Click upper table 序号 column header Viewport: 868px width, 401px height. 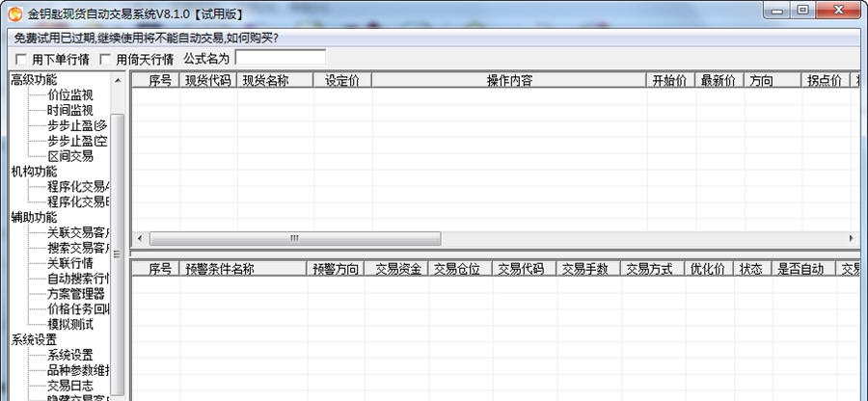click(x=155, y=81)
